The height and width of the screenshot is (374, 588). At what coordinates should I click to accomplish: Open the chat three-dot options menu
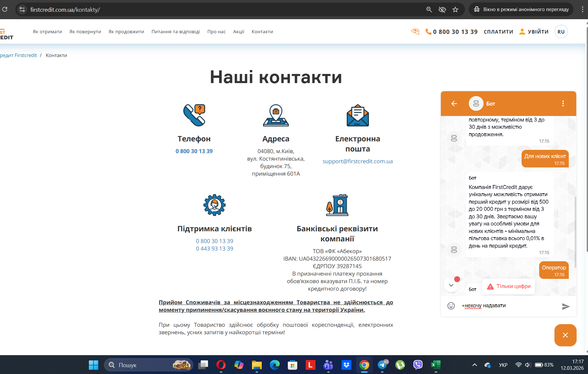pos(563,104)
